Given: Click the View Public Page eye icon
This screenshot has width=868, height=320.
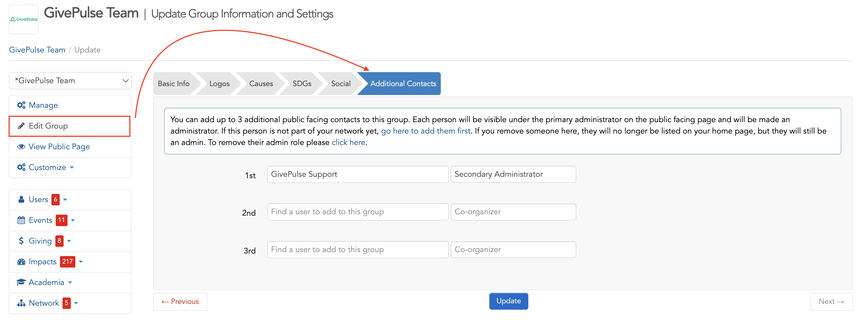Looking at the screenshot, I should click(x=21, y=146).
